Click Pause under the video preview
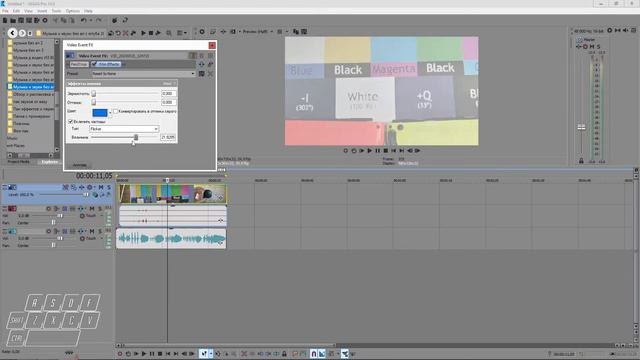640x360 pixels. (378, 151)
